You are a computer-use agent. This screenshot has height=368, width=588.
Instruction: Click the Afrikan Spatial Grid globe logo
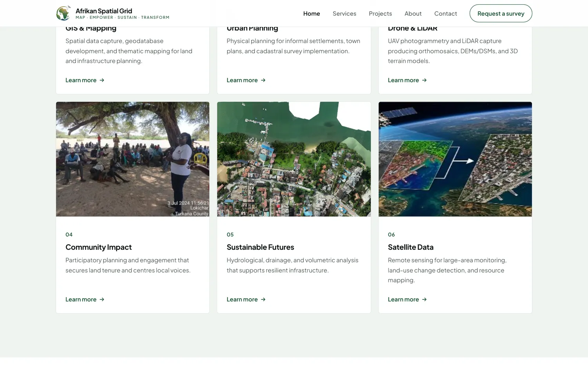click(x=64, y=13)
